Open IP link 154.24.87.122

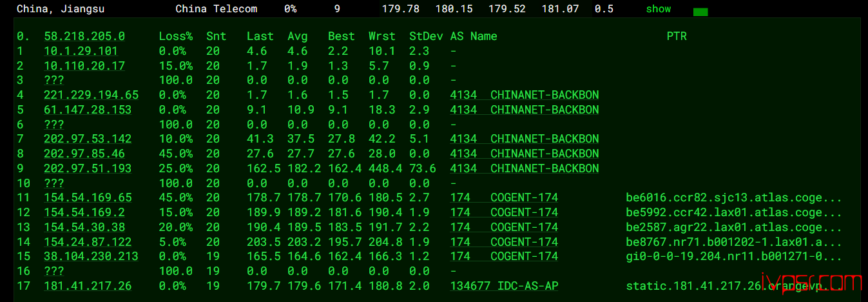point(88,242)
